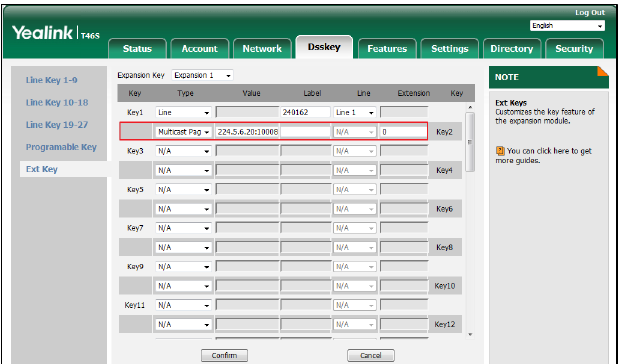Screen dimensions: 620x364
Task: Click the Key1 row label
Action: pos(135,113)
